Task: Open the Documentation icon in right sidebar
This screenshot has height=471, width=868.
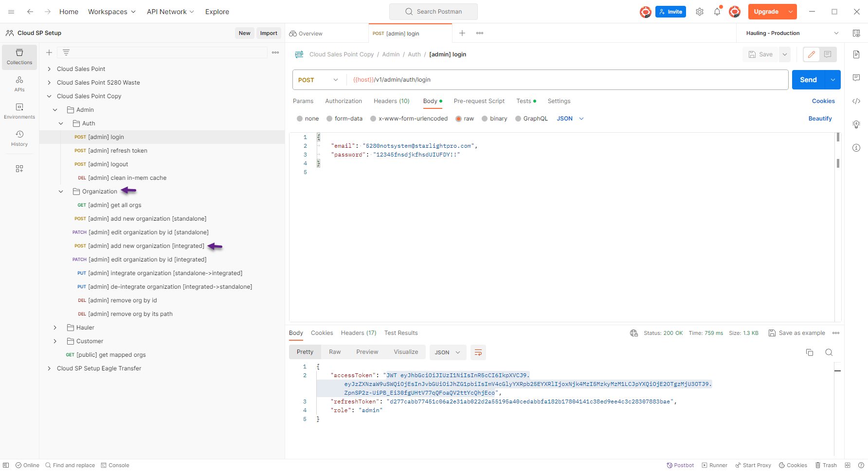Action: [x=856, y=54]
